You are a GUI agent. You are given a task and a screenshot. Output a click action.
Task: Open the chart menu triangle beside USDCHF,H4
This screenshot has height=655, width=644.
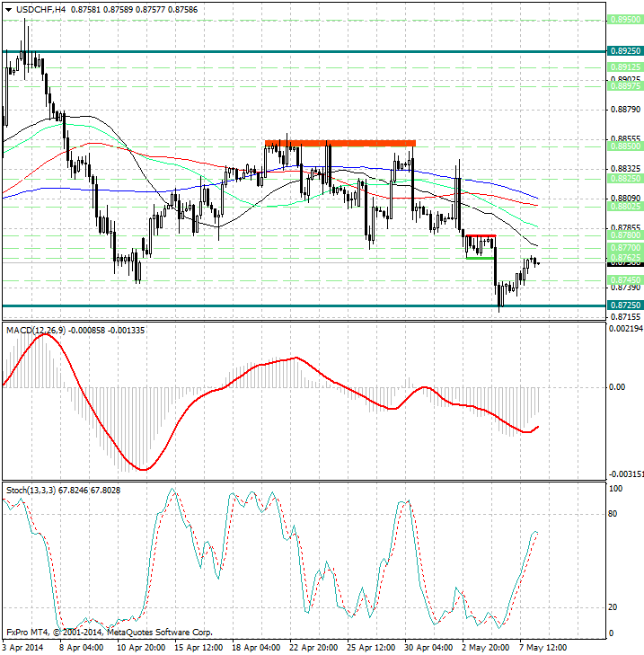point(8,10)
